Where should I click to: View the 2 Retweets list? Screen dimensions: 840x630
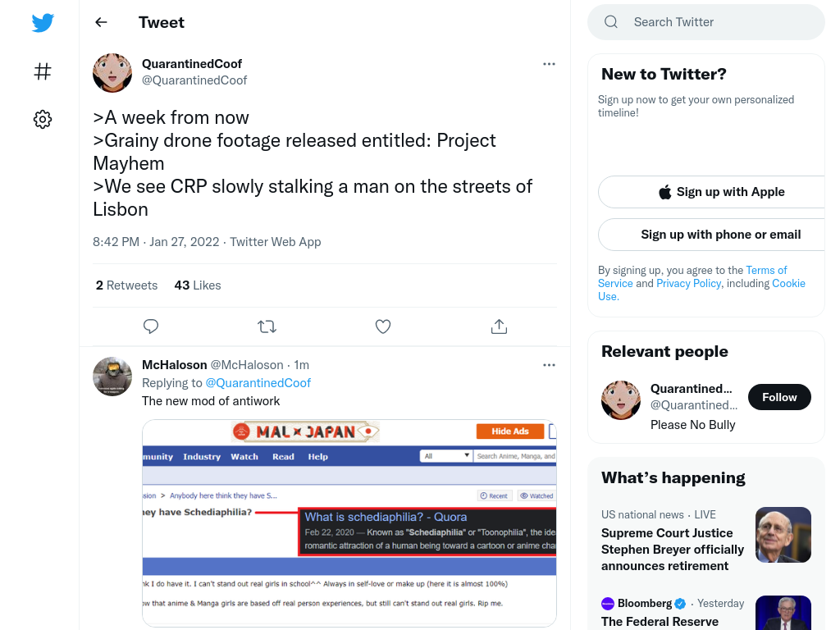pos(126,285)
